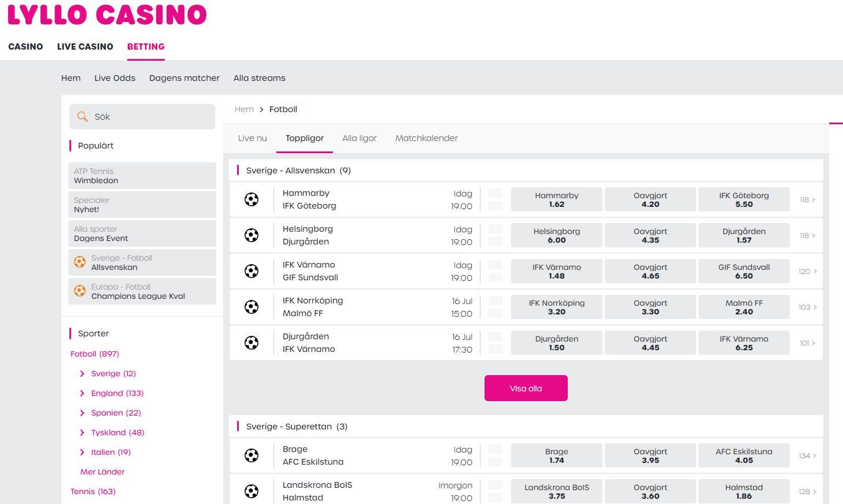This screenshot has width=843, height=504.
Task: Open more markets for Hammarby match (118)
Action: click(x=807, y=200)
